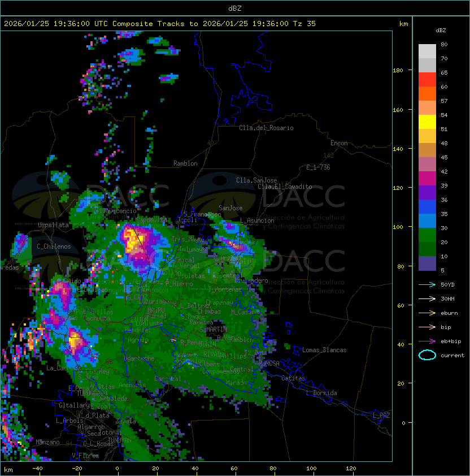Click the 'L_Asuncion' map label
Viewport: 470px width, 476px height.
pyautogui.click(x=257, y=220)
